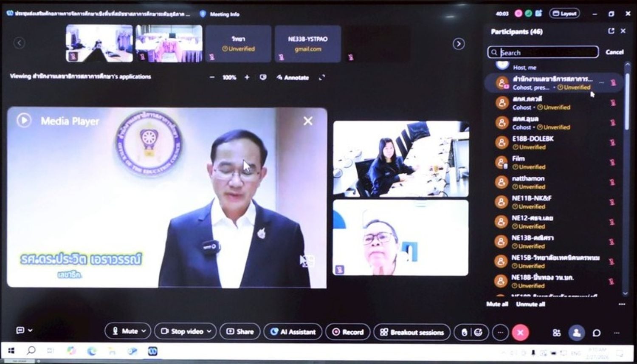Toggle Stop video camera button
Screen dimensions: 637x364
(x=182, y=331)
